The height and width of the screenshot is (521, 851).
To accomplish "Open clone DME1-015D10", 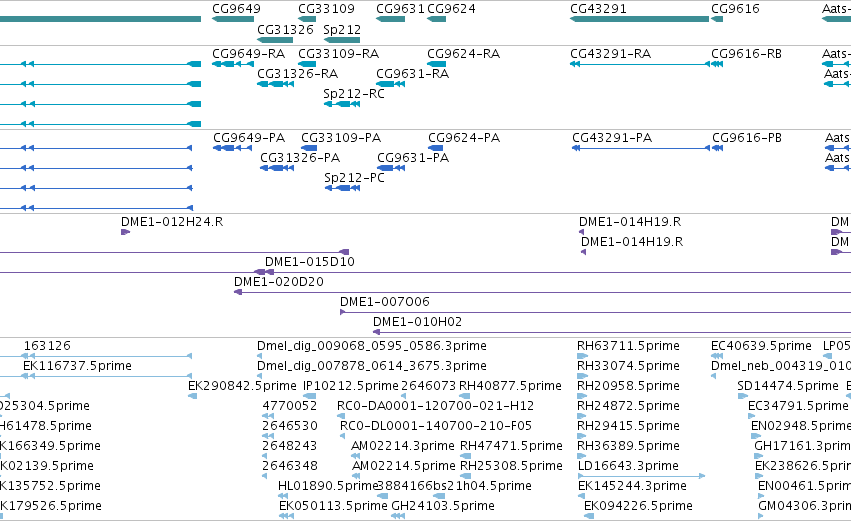I will coord(310,262).
